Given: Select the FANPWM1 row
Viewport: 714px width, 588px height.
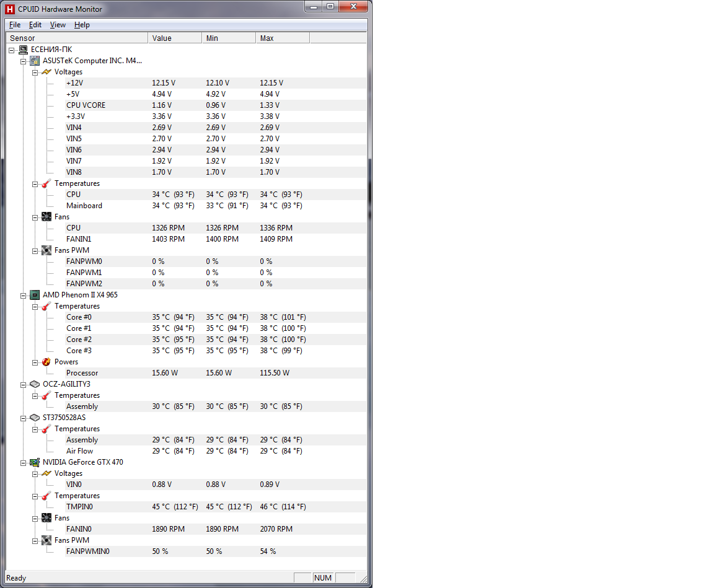Looking at the screenshot, I should [x=216, y=273].
